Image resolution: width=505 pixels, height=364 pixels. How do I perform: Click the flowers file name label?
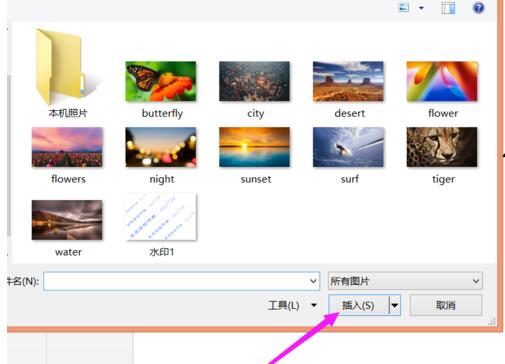(68, 179)
